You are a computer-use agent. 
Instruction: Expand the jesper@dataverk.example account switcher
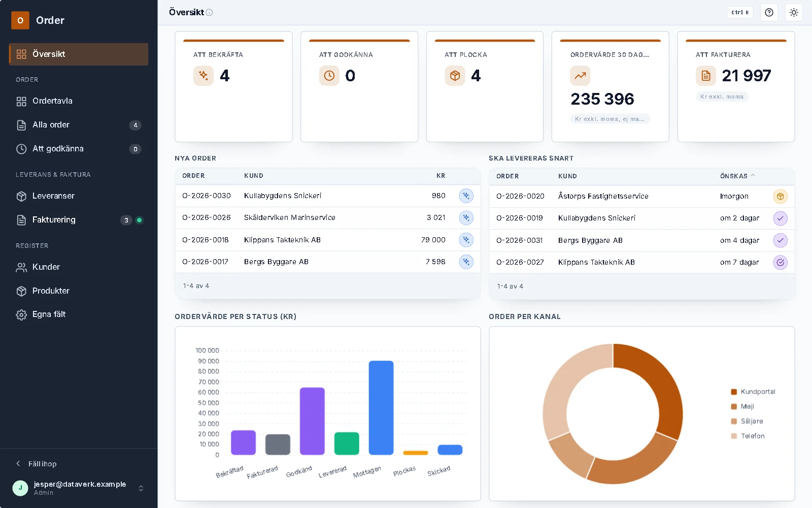pyautogui.click(x=79, y=488)
